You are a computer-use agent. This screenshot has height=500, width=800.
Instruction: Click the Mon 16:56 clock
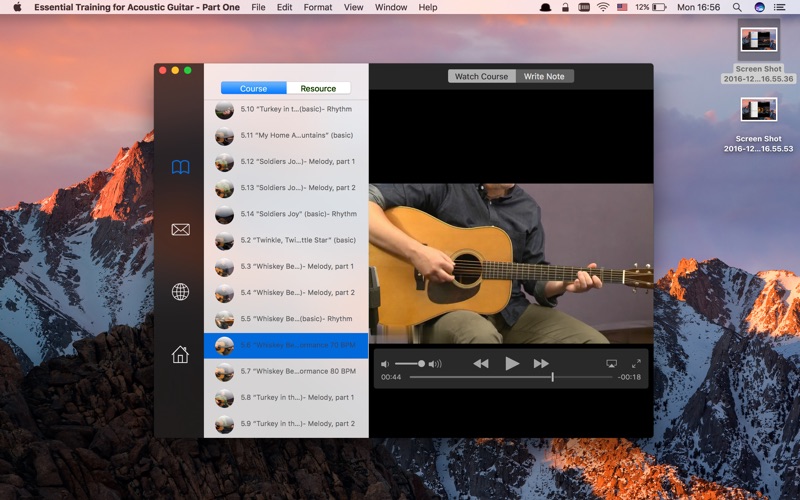click(698, 7)
